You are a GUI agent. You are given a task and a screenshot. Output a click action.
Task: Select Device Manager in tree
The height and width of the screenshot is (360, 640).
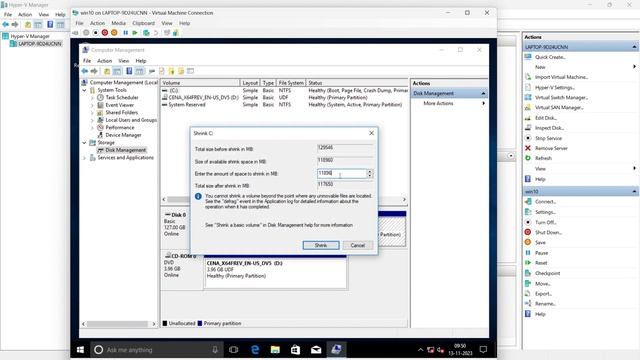(123, 135)
